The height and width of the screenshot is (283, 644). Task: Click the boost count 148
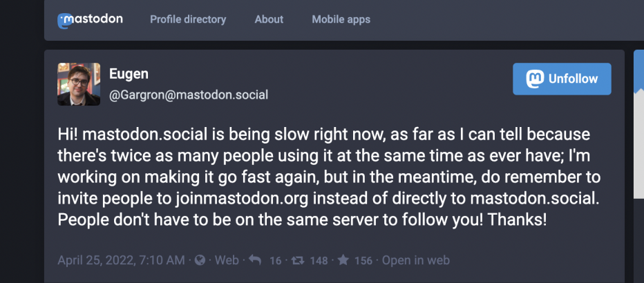319,261
